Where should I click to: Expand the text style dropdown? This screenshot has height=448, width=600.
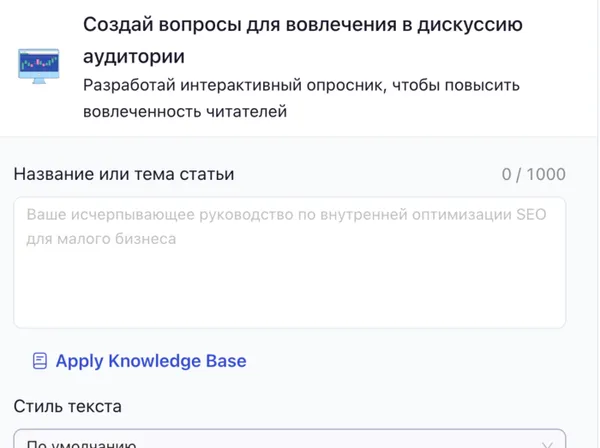tap(289, 440)
